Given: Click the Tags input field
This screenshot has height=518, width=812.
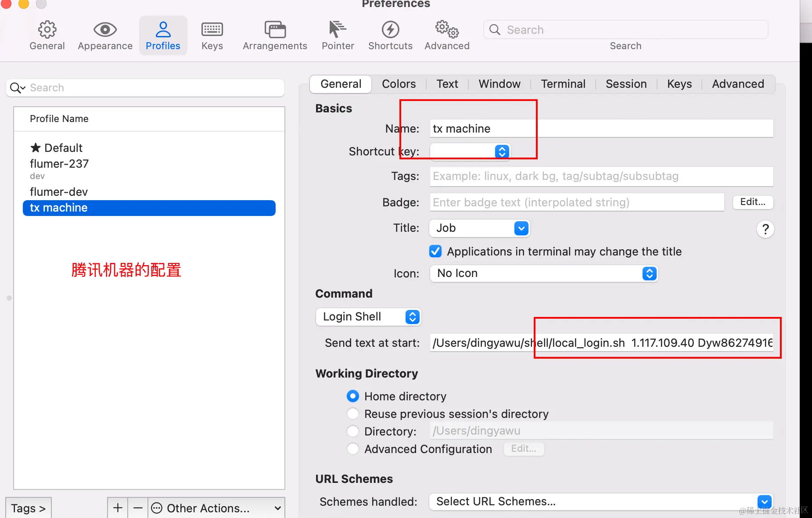Looking at the screenshot, I should (x=601, y=176).
